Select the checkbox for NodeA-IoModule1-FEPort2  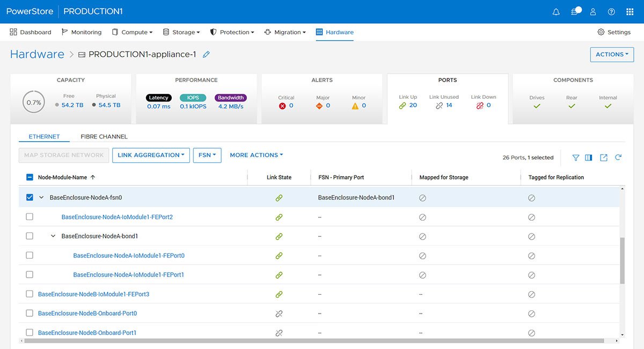(x=30, y=217)
